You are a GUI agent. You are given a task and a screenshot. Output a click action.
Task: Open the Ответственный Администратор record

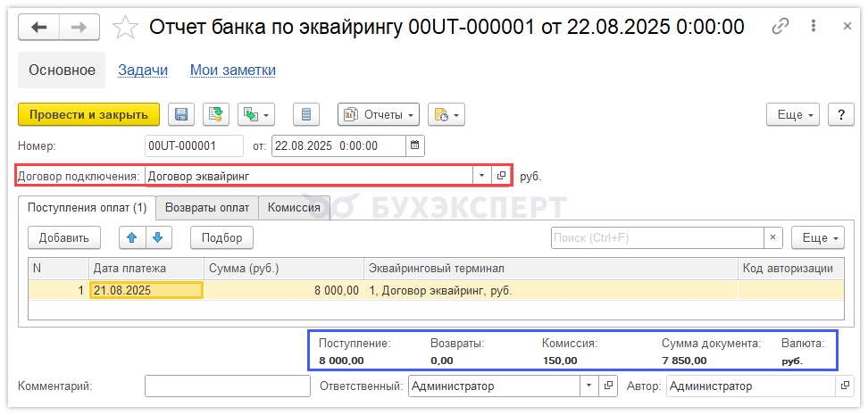click(x=608, y=386)
